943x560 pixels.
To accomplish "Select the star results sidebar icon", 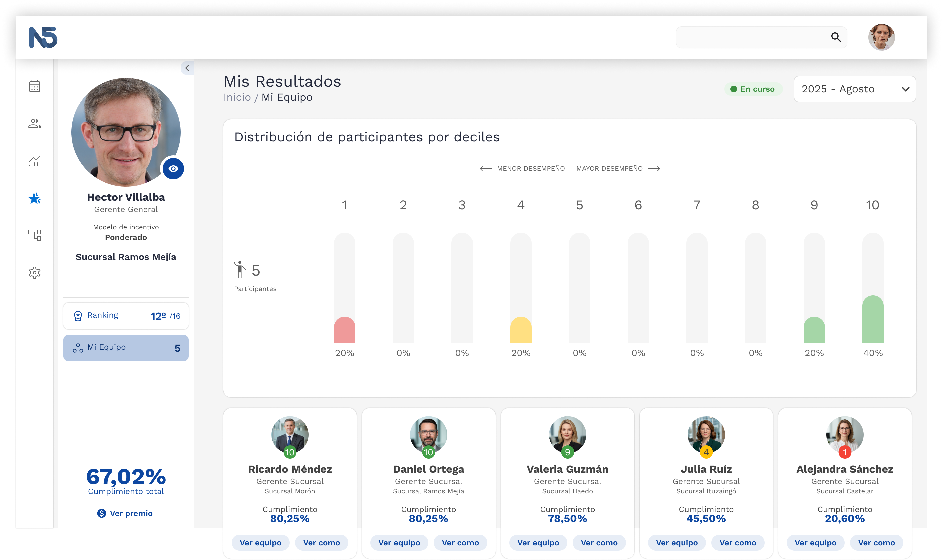I will click(x=35, y=198).
